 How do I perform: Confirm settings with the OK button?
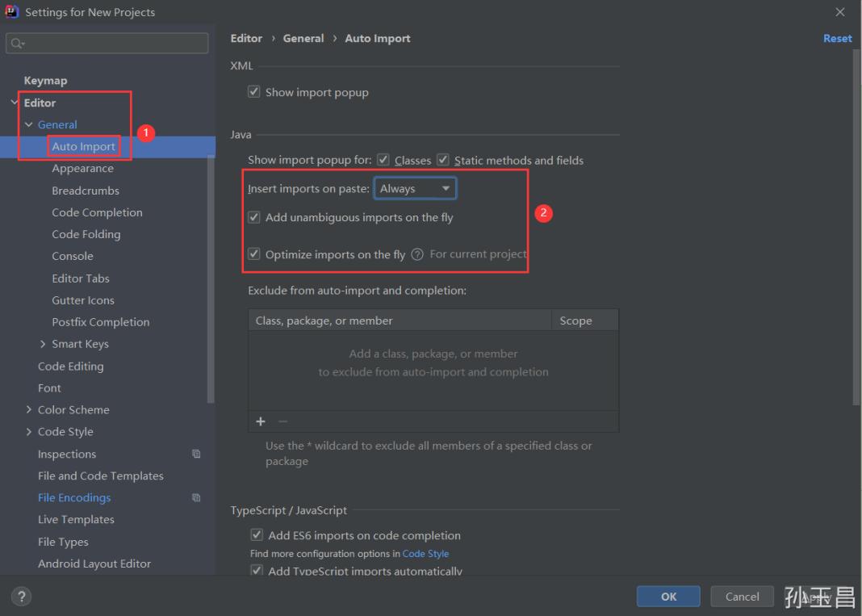click(x=667, y=596)
